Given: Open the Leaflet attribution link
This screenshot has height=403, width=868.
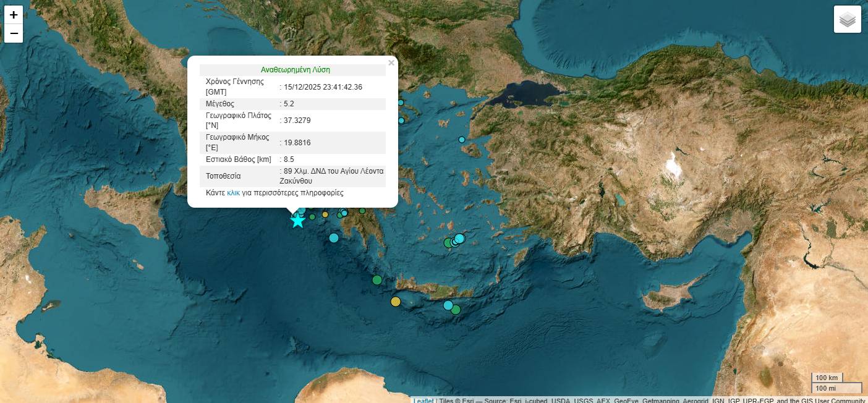Looking at the screenshot, I should 423,400.
